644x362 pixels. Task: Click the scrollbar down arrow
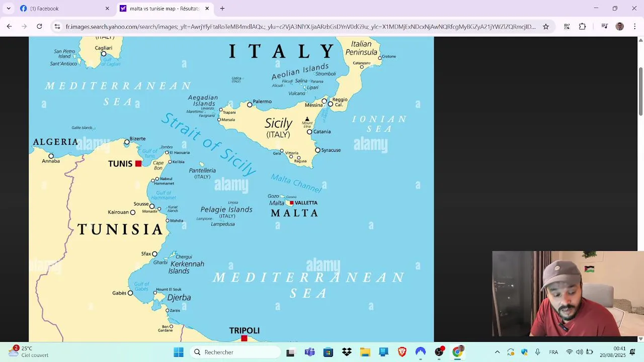click(641, 339)
